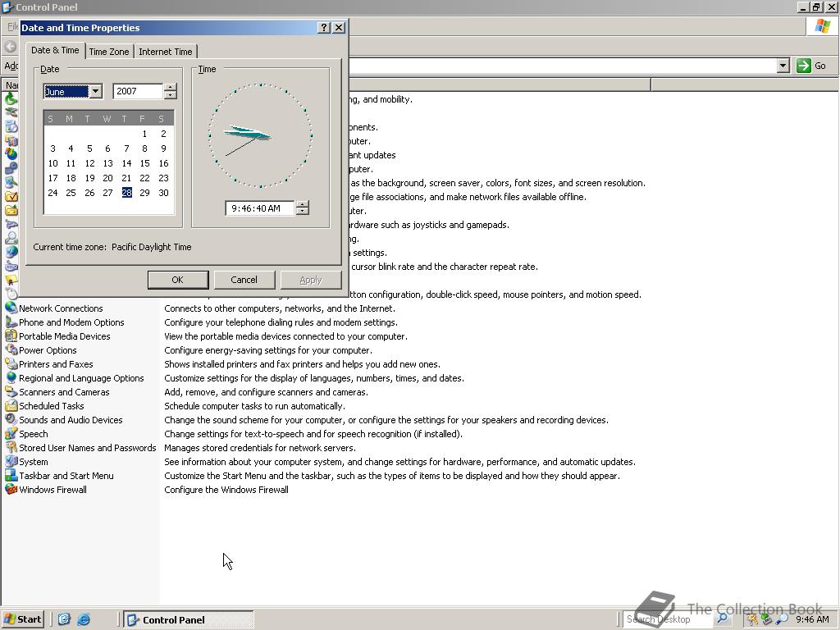Image resolution: width=840 pixels, height=630 pixels.
Task: Click the Portable Media Devices icon
Action: 11,336
